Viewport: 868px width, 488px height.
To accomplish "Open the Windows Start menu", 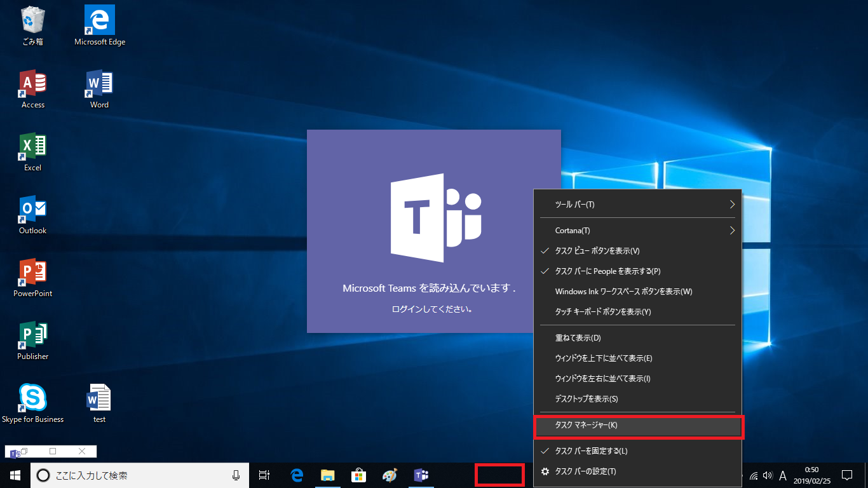I will coord(15,475).
